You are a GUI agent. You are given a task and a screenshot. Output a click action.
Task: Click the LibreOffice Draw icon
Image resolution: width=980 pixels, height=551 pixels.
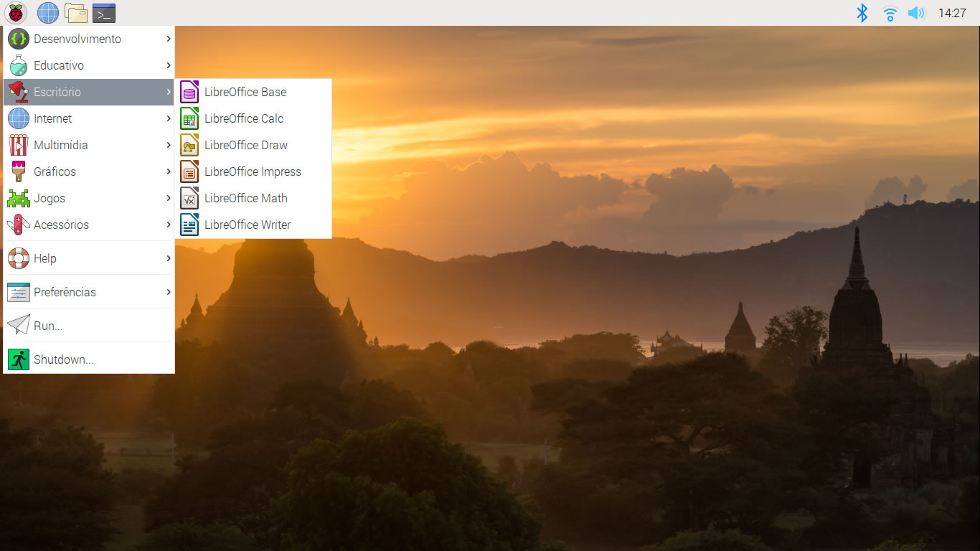click(189, 145)
